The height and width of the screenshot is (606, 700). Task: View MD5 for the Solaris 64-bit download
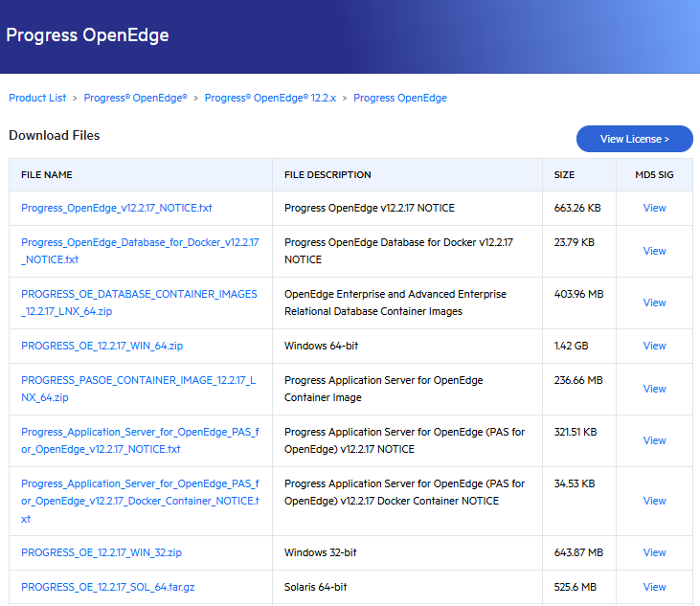point(654,587)
